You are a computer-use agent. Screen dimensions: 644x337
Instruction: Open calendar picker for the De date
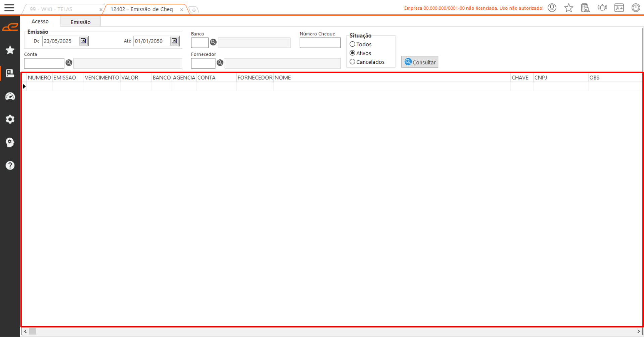coord(83,41)
